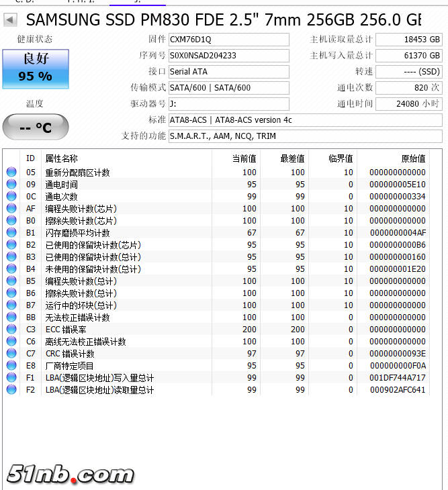Select raw value 001DF744A717
Image resolution: width=448 pixels, height=490 pixels.
(398, 378)
